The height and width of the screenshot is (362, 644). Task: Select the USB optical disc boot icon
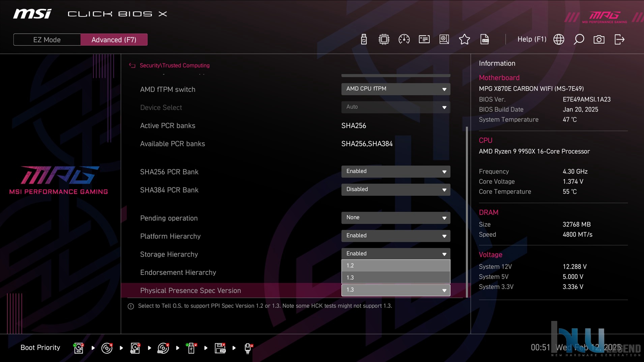[163, 348]
